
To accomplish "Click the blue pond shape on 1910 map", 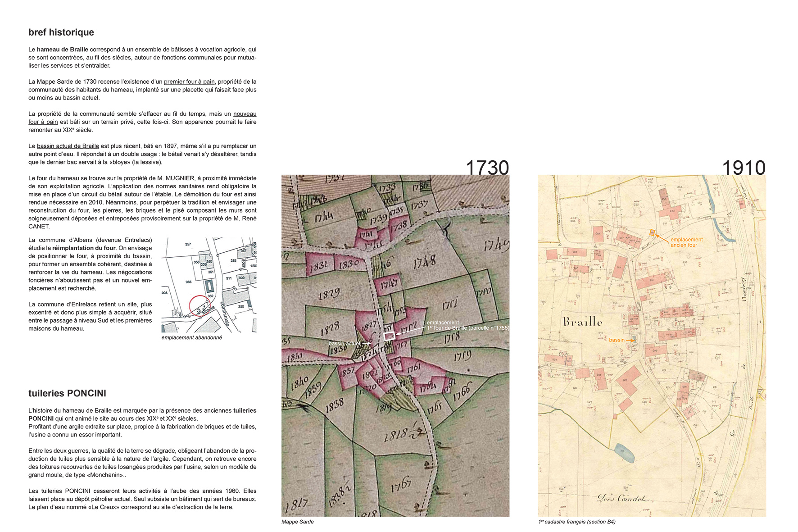I will [x=625, y=453].
